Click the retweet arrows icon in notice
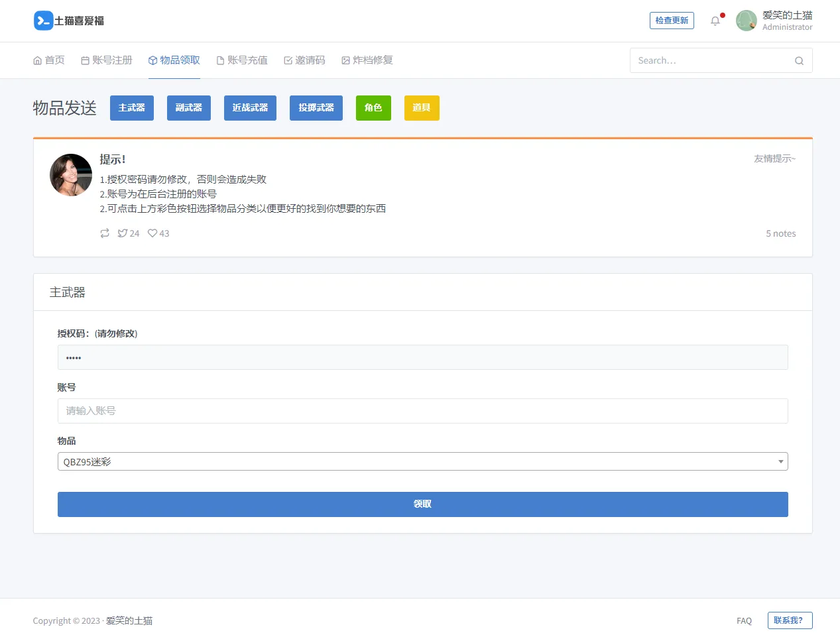The image size is (840, 641). [x=105, y=233]
